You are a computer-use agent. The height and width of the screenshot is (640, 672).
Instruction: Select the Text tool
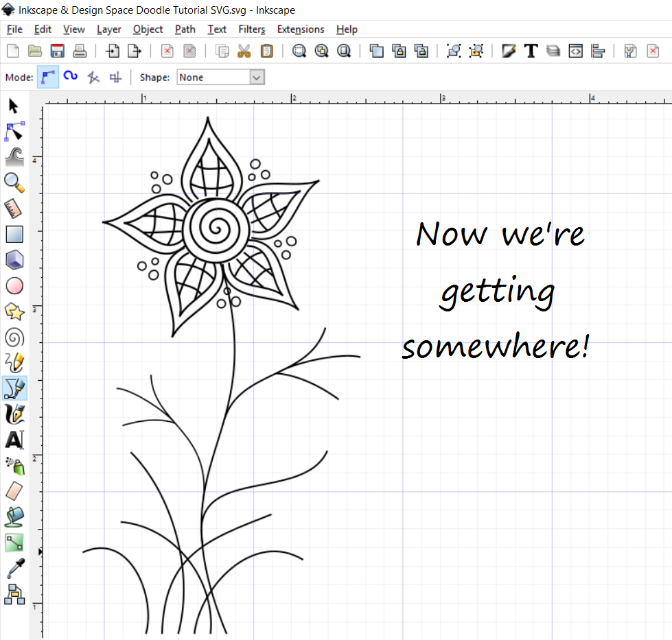tap(14, 440)
